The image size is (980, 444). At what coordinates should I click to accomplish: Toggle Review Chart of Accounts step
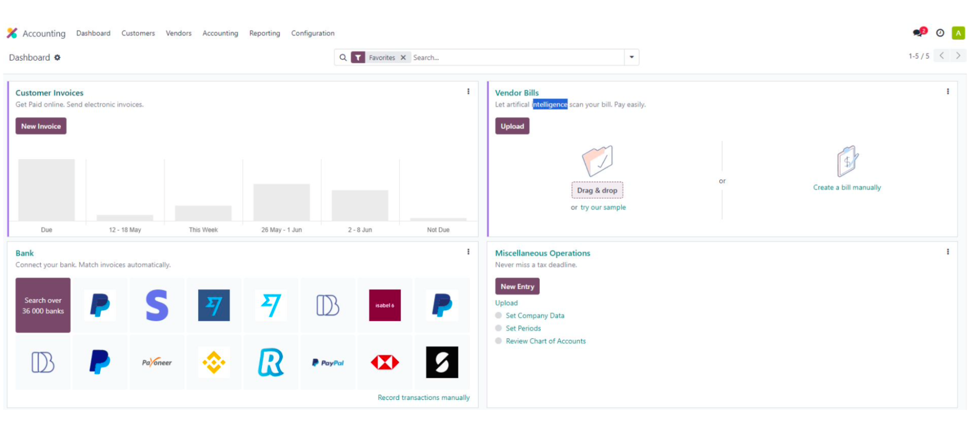coord(499,341)
